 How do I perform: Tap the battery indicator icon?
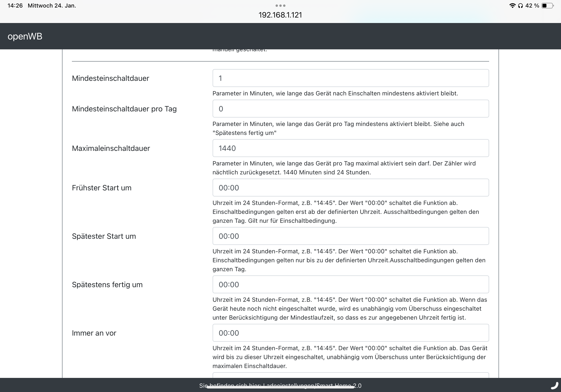(548, 6)
